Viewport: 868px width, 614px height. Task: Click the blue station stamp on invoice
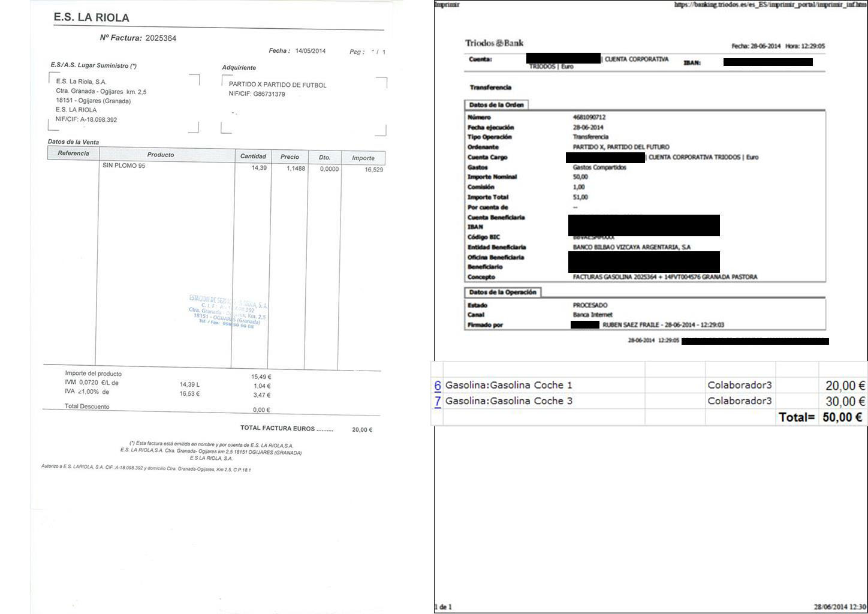coord(228,311)
